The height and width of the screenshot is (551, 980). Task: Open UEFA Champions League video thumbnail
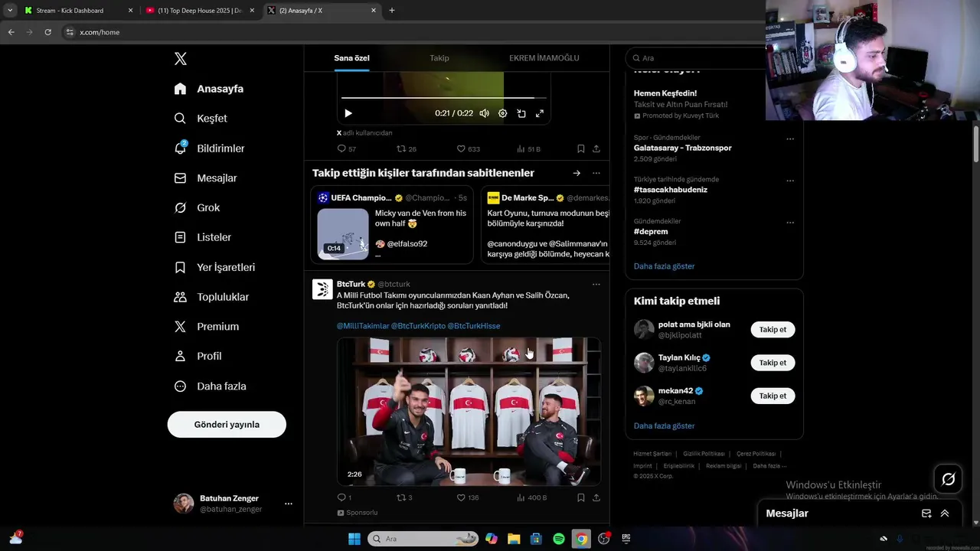pos(343,233)
